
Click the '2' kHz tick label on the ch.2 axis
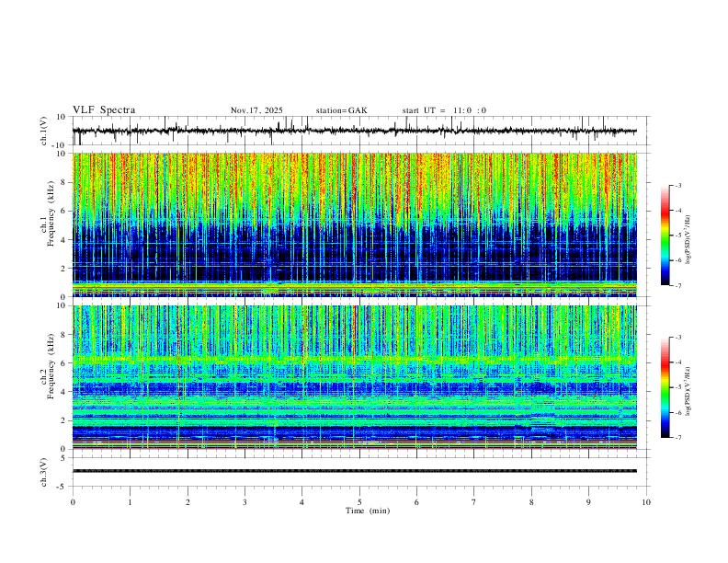pos(63,420)
